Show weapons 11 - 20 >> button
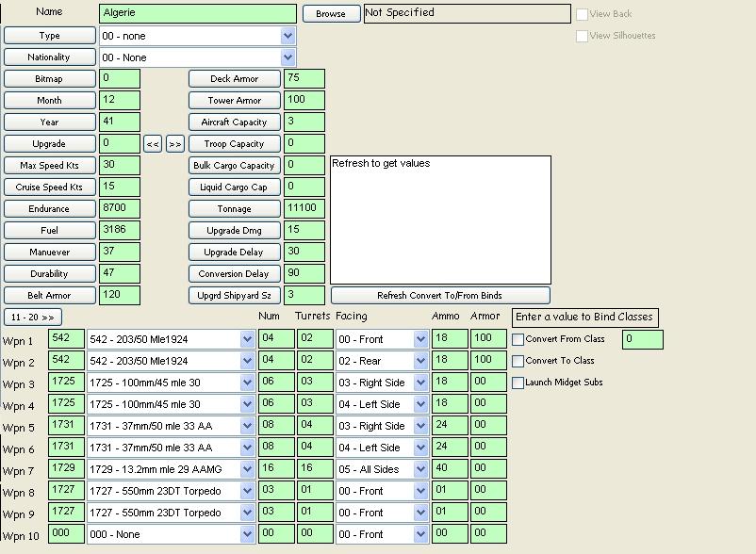 (x=33, y=317)
